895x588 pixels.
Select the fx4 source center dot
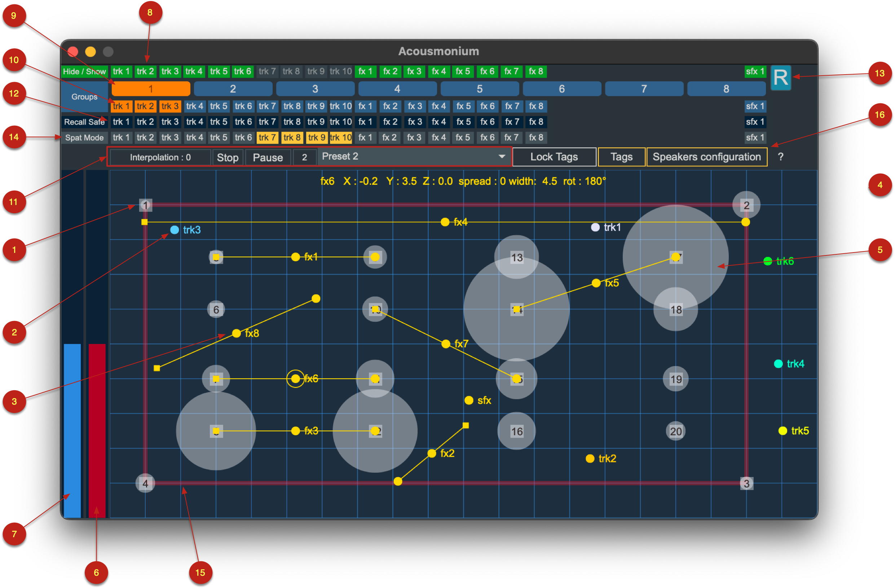point(445,222)
